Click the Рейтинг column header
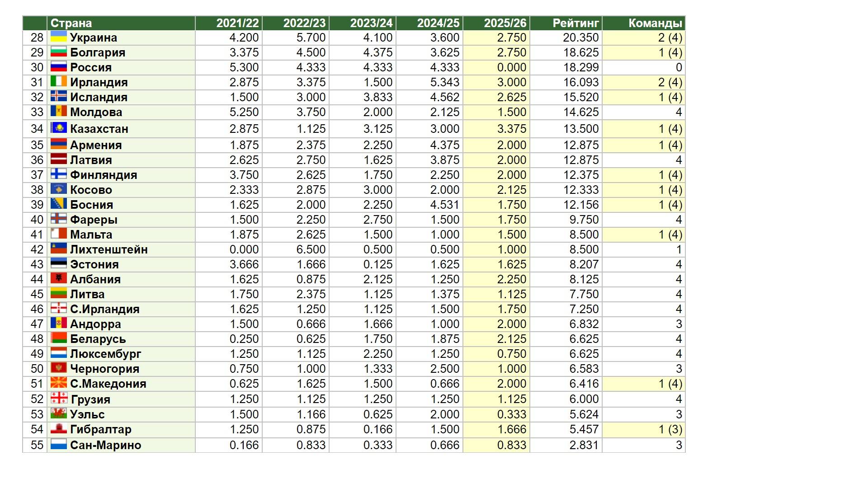This screenshot has height=488, width=868. coord(575,23)
